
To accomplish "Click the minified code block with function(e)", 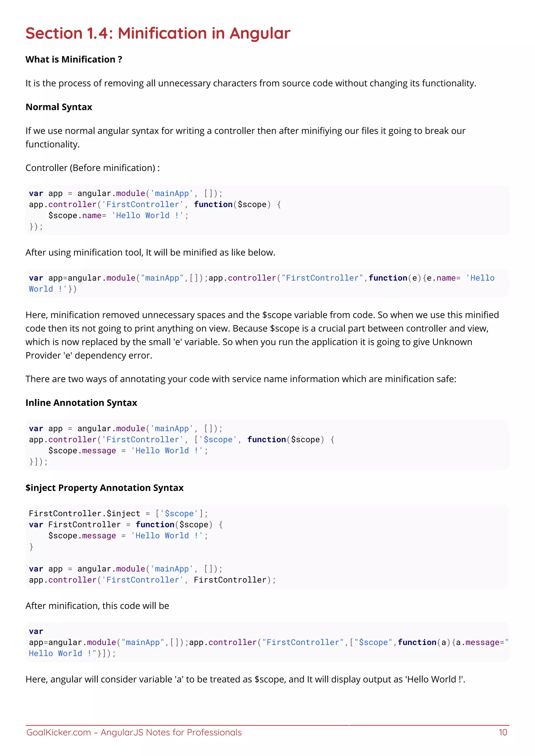I will point(267,284).
